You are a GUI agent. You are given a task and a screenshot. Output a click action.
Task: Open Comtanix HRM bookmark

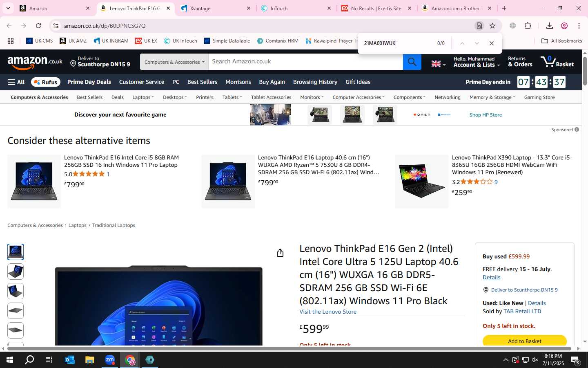coord(278,41)
